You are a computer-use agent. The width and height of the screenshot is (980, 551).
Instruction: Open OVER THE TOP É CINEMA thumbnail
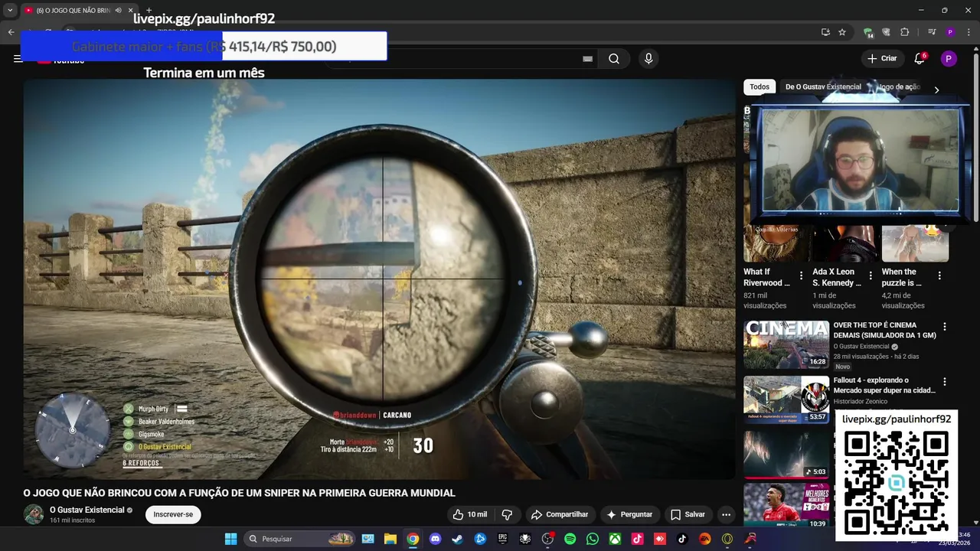(x=786, y=344)
